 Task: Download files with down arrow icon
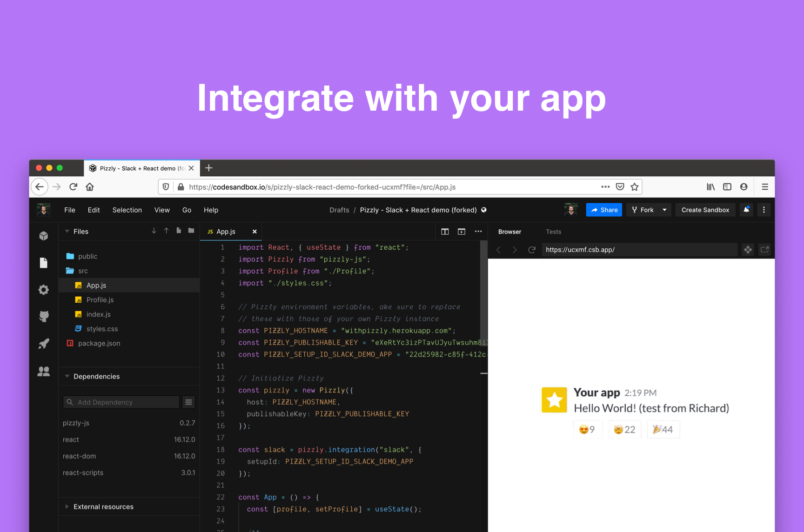[154, 231]
